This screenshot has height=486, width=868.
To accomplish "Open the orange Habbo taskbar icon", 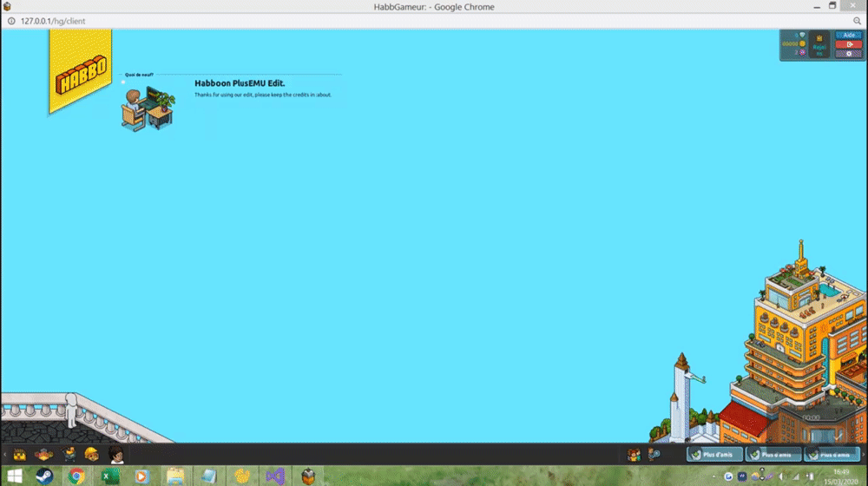I will (x=308, y=476).
